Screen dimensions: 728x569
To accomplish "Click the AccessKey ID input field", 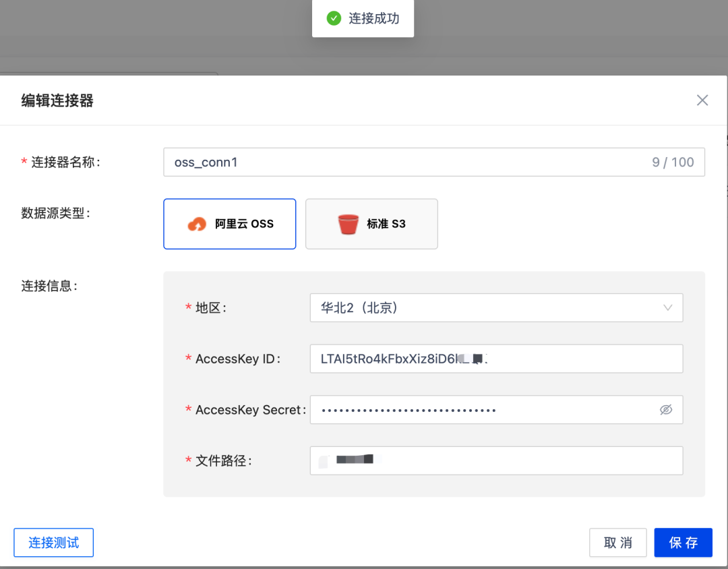I will pos(496,359).
